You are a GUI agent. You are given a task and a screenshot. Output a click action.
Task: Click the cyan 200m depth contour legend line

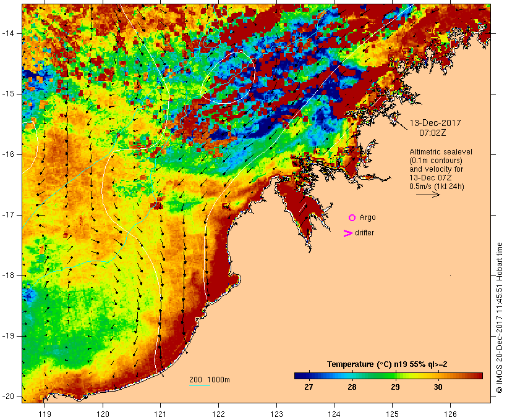[200, 385]
